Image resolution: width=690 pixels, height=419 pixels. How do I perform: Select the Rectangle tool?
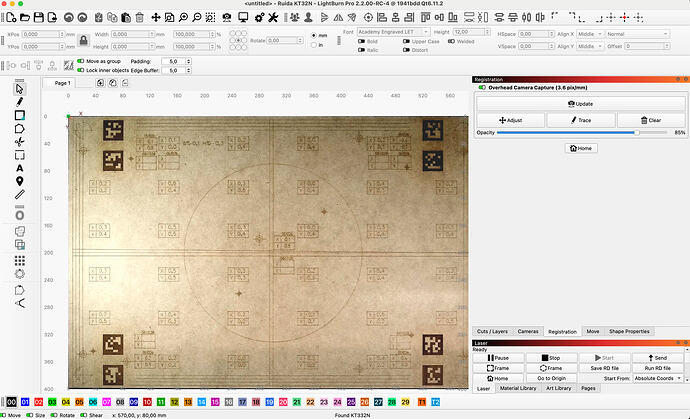(19, 115)
